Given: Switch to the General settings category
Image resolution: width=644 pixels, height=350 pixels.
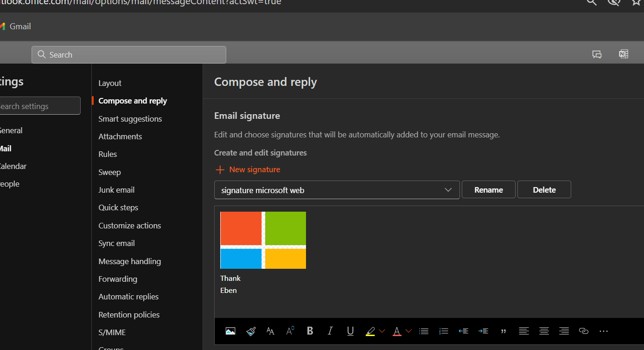Looking at the screenshot, I should [11, 130].
